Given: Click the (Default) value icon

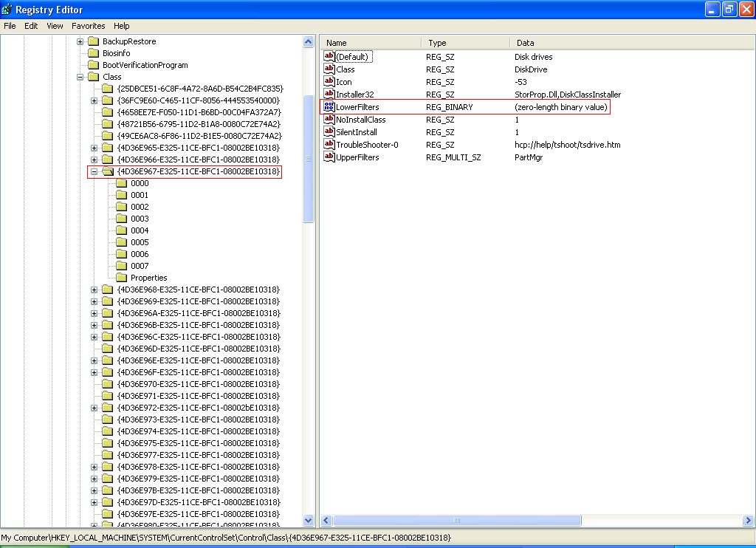Looking at the screenshot, I should (329, 56).
